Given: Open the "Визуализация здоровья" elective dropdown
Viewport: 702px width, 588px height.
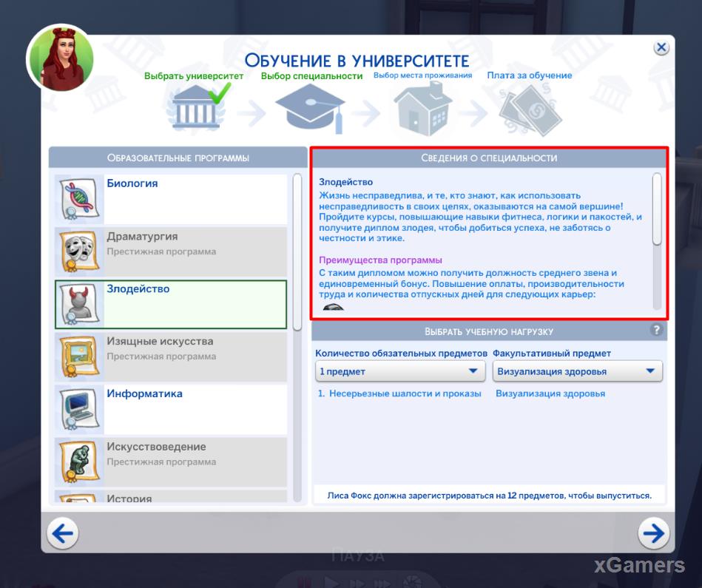Looking at the screenshot, I should pyautogui.click(x=578, y=371).
